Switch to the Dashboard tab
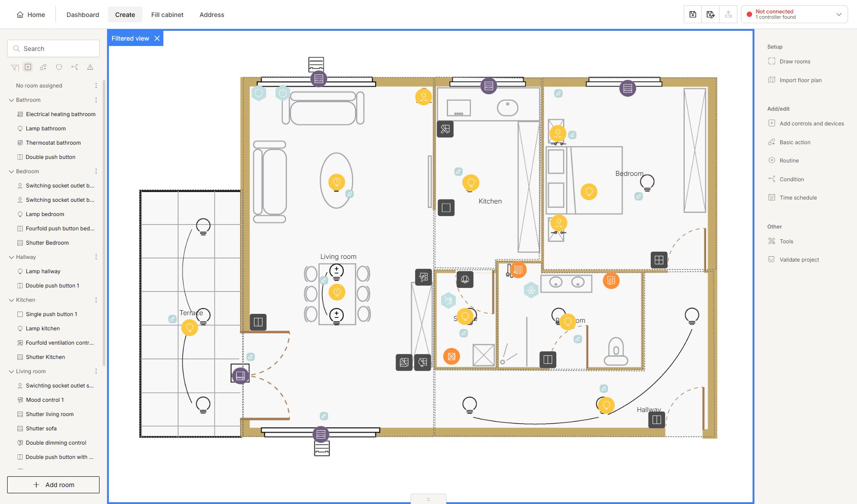 [83, 15]
